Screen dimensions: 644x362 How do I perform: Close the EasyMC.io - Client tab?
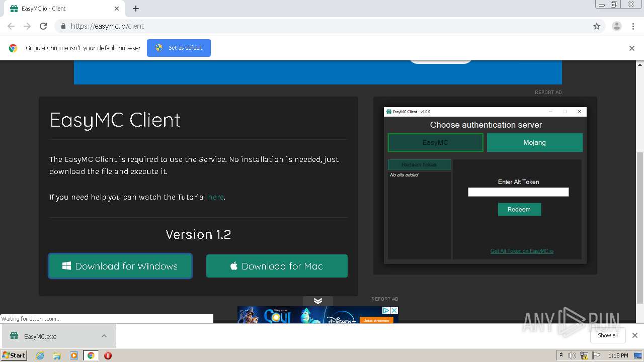pos(117,9)
